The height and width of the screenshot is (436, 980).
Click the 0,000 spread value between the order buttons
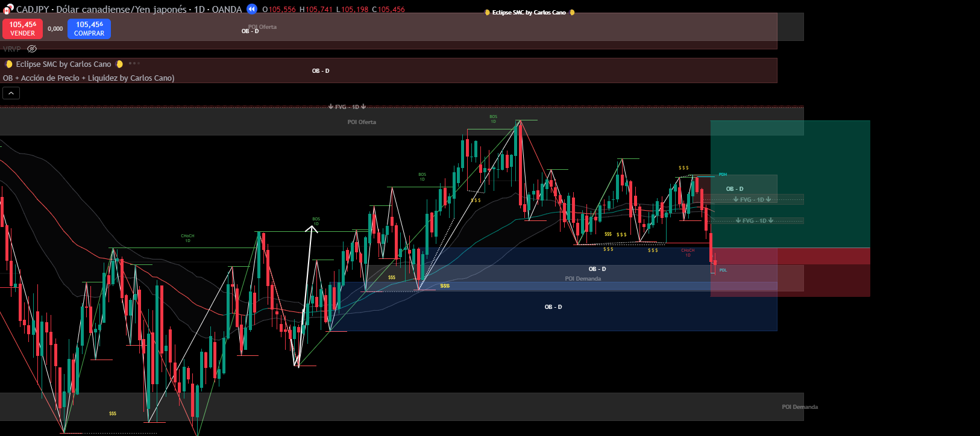pyautogui.click(x=55, y=29)
